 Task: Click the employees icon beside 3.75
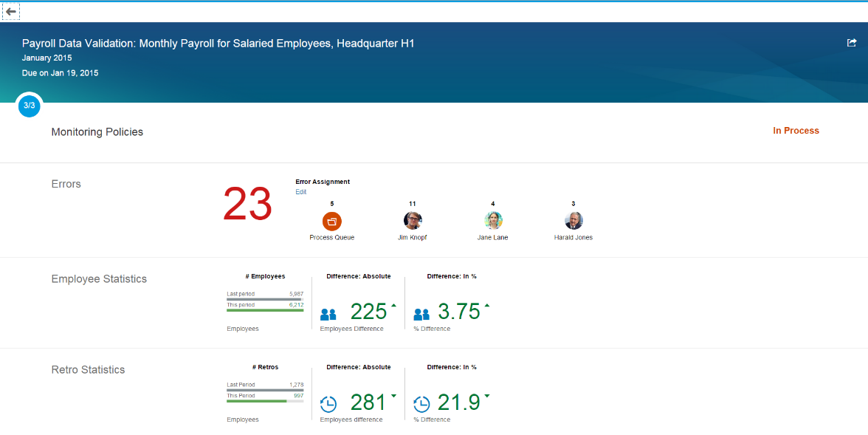click(422, 314)
